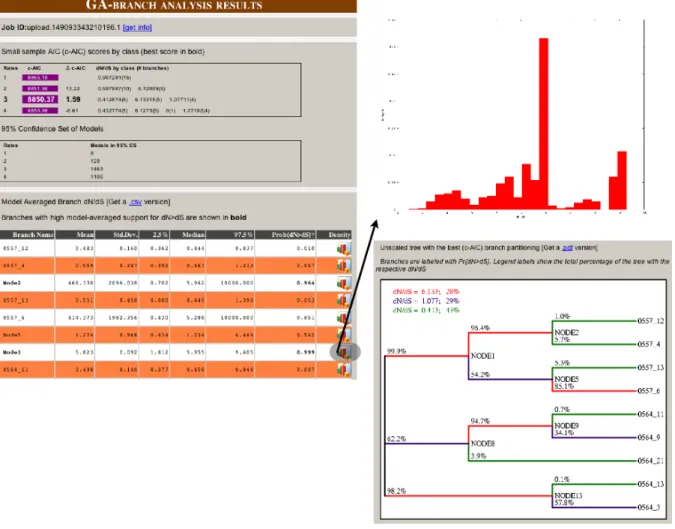The height and width of the screenshot is (529, 675).
Task: Open density plot icon for branch 0564_11
Action: coord(344,370)
